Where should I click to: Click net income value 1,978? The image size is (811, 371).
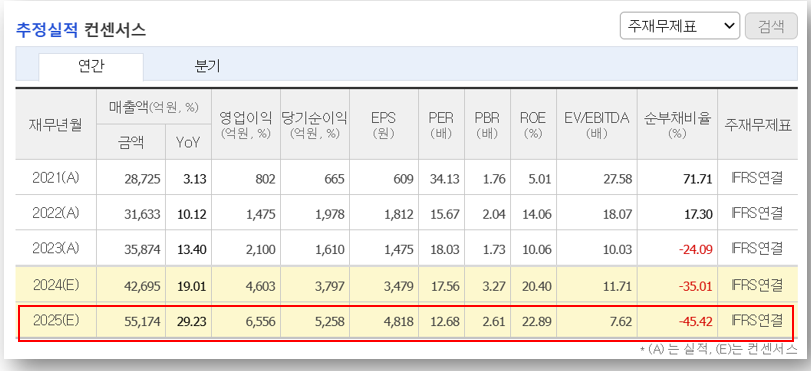pos(331,214)
